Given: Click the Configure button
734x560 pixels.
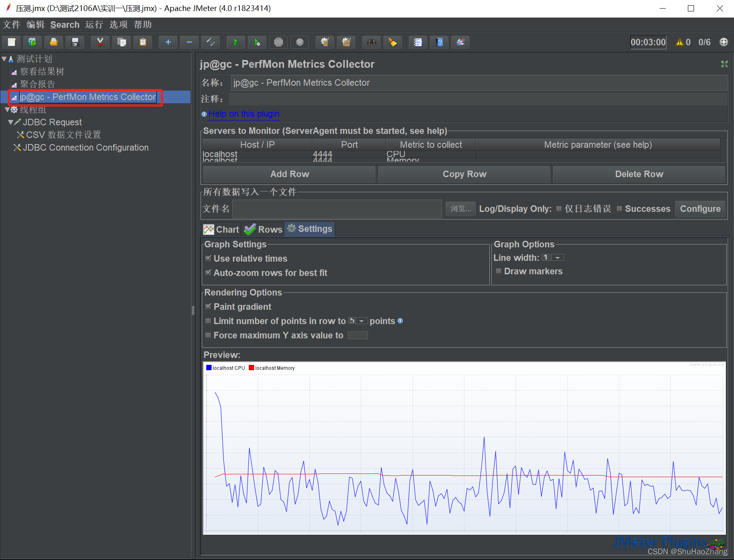Looking at the screenshot, I should click(x=700, y=209).
